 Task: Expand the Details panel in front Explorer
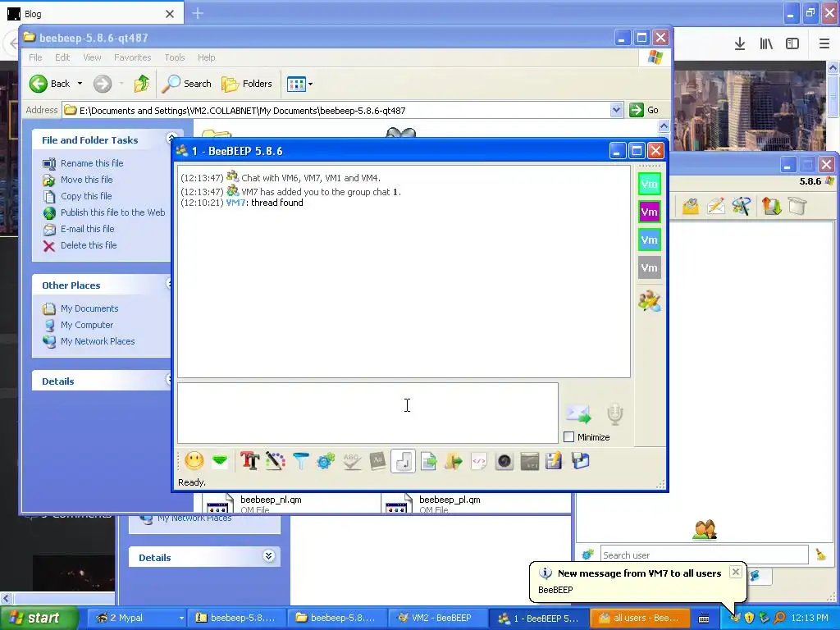(169, 380)
